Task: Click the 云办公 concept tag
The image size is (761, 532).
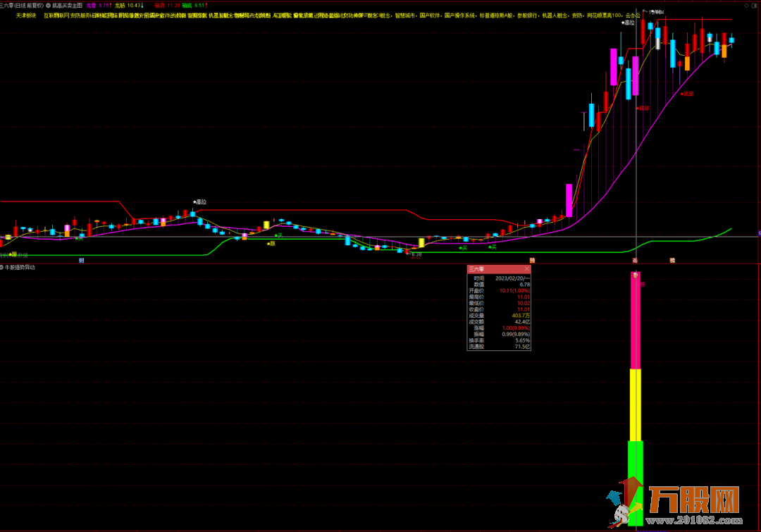Action: 633,16
